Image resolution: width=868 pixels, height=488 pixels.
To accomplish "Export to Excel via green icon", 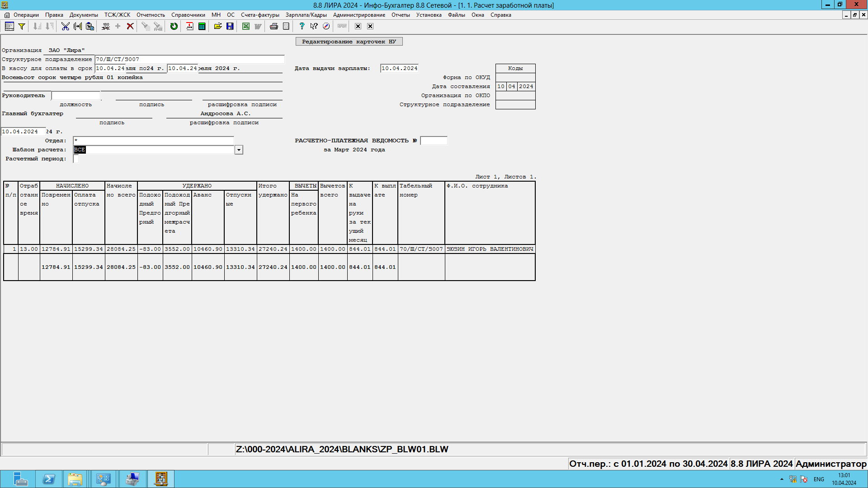I will (x=245, y=26).
